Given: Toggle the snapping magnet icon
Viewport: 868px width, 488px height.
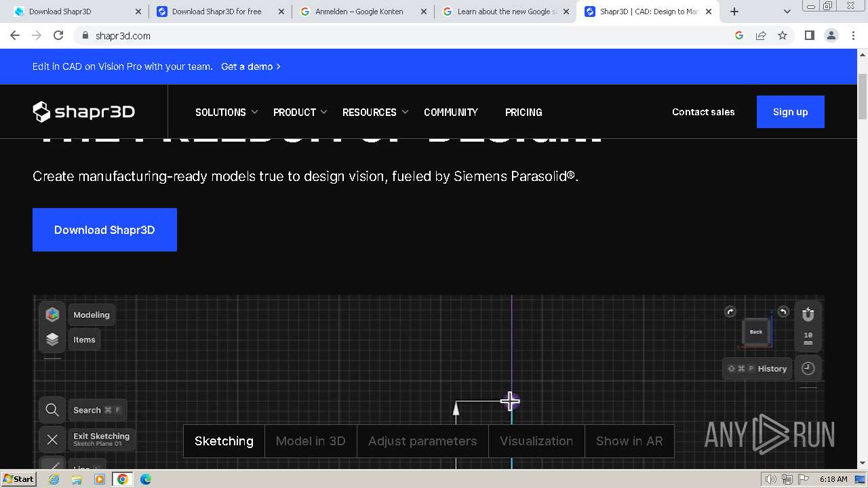Looking at the screenshot, I should [x=808, y=314].
